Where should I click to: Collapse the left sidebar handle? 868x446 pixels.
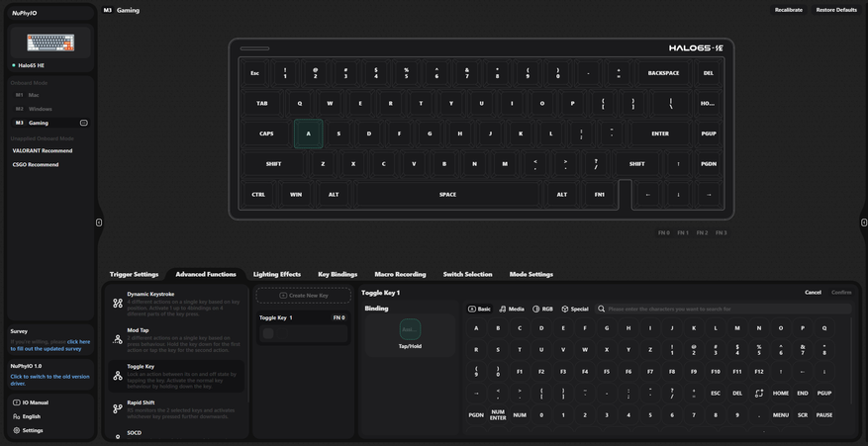pos(99,223)
